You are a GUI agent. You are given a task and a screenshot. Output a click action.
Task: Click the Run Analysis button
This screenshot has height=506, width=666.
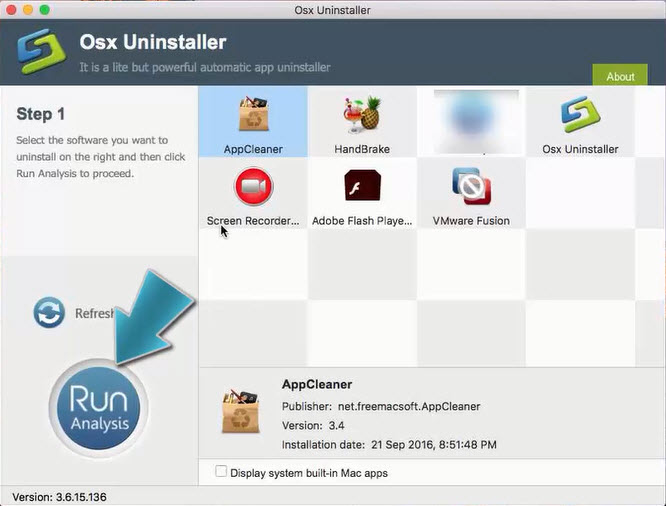point(99,408)
